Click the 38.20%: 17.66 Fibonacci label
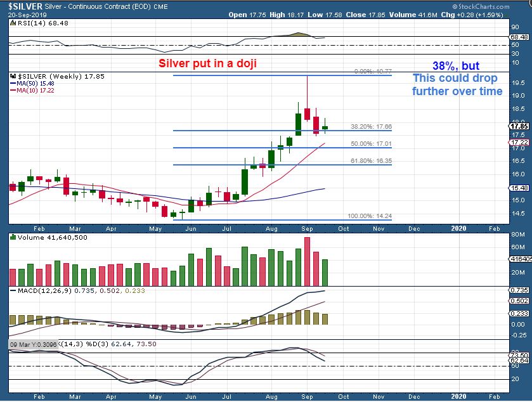Image resolution: width=532 pixels, height=402 pixels. [371, 127]
